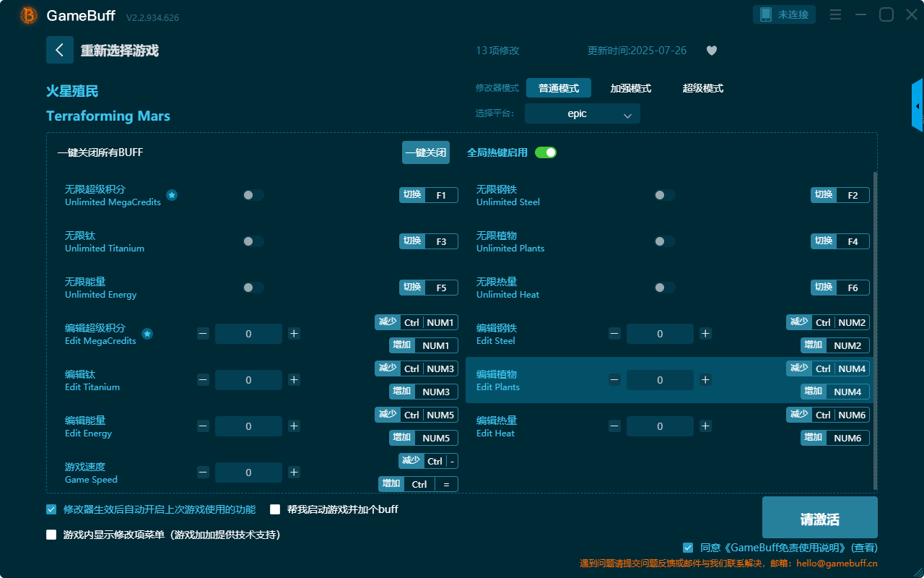Open the hamburger menu icon
This screenshot has height=578, width=924.
coord(835,14)
